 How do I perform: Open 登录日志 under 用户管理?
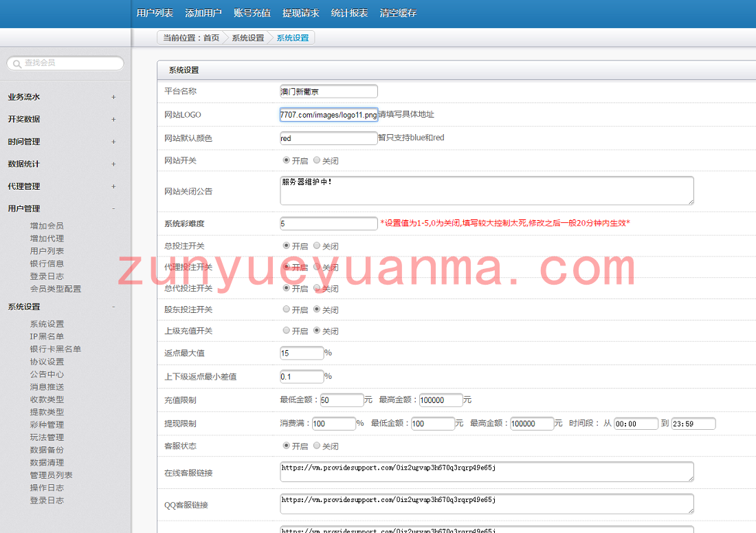[47, 276]
